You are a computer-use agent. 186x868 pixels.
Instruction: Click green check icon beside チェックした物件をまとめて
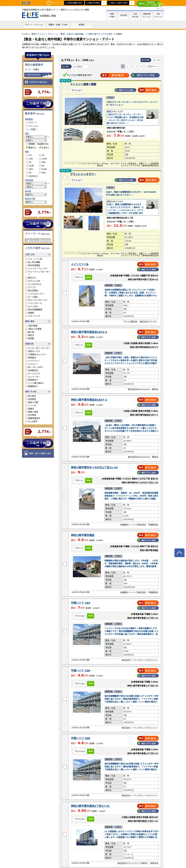(x=64, y=75)
